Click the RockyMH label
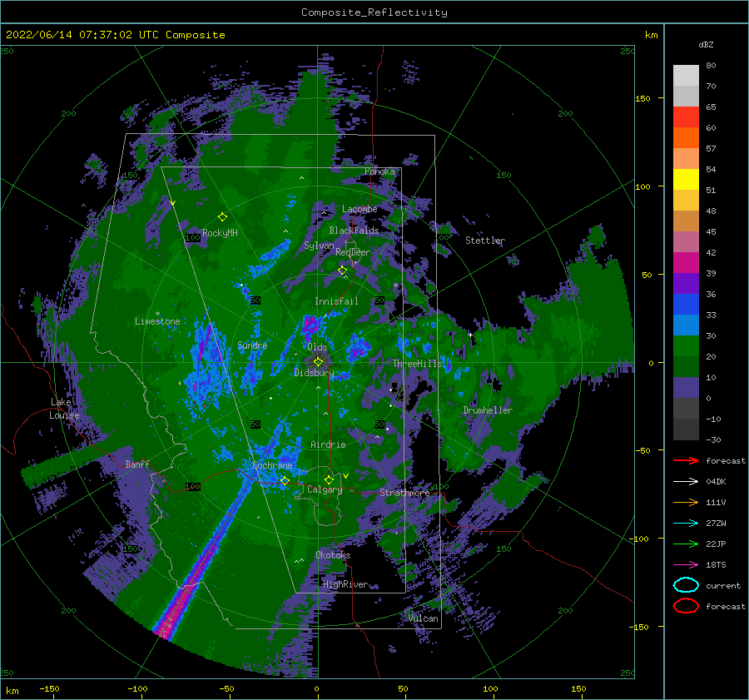Image resolution: width=749 pixels, height=700 pixels. point(220,233)
